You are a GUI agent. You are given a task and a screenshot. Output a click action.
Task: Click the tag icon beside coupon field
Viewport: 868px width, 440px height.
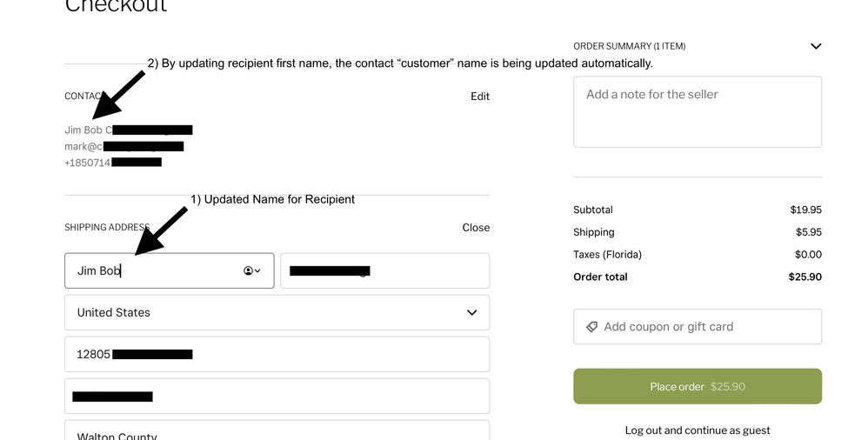click(592, 327)
